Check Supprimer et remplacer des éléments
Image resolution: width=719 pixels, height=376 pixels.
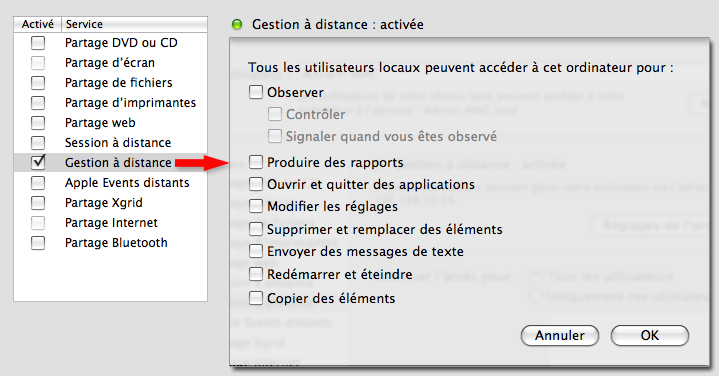point(256,228)
